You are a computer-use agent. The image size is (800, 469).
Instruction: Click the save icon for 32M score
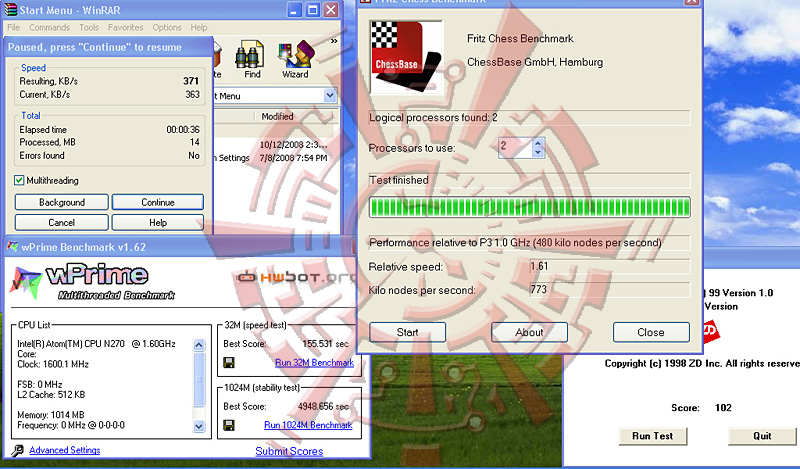point(229,362)
